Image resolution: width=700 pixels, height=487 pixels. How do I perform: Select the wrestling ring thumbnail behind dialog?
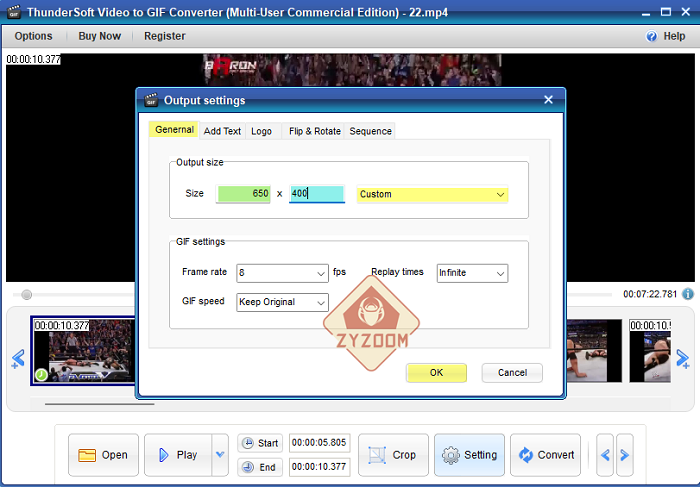(x=594, y=351)
